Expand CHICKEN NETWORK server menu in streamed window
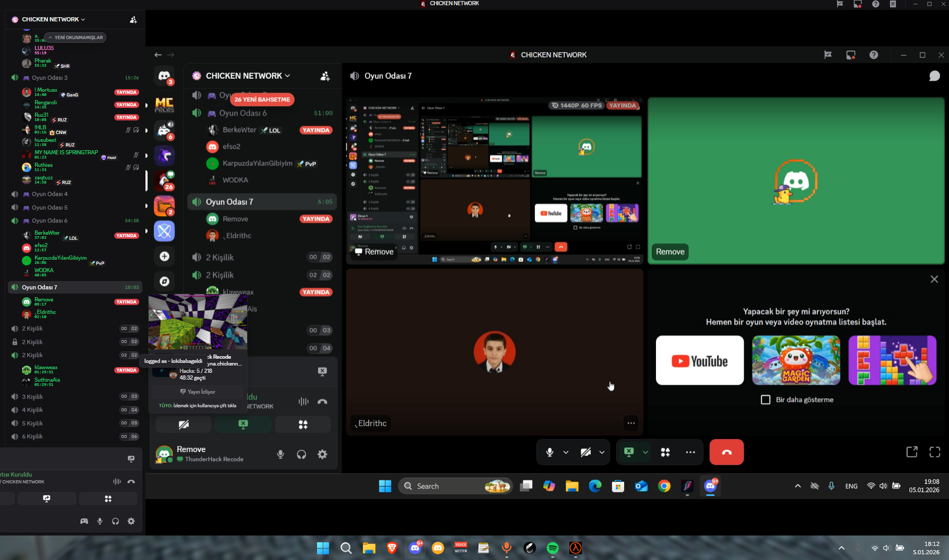Image resolution: width=949 pixels, height=560 pixels. click(x=248, y=76)
